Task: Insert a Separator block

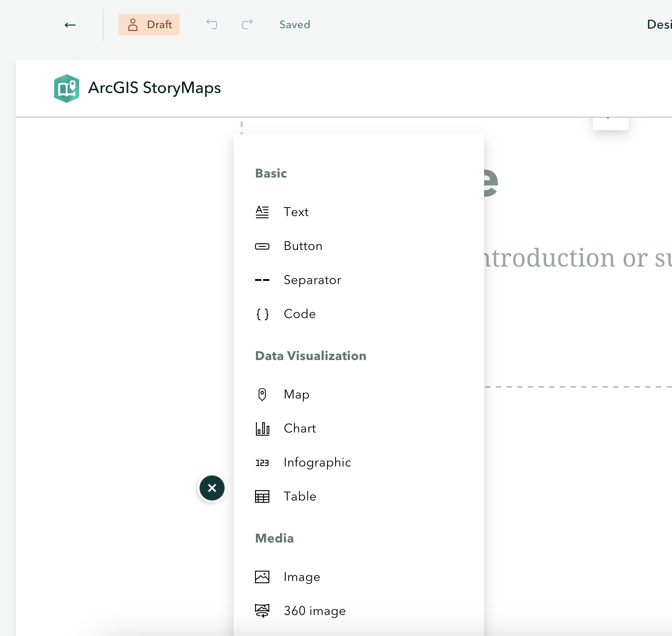Action: click(x=312, y=280)
